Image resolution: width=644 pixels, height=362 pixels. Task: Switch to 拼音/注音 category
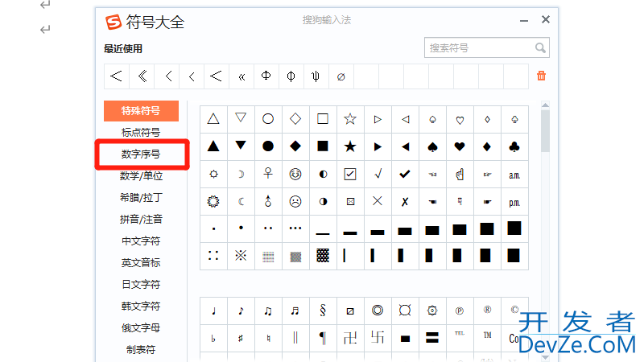point(141,219)
